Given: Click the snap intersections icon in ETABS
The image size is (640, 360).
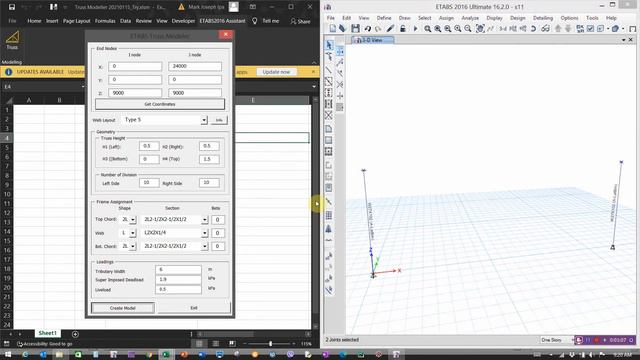Looking at the screenshot, I should (340, 84).
